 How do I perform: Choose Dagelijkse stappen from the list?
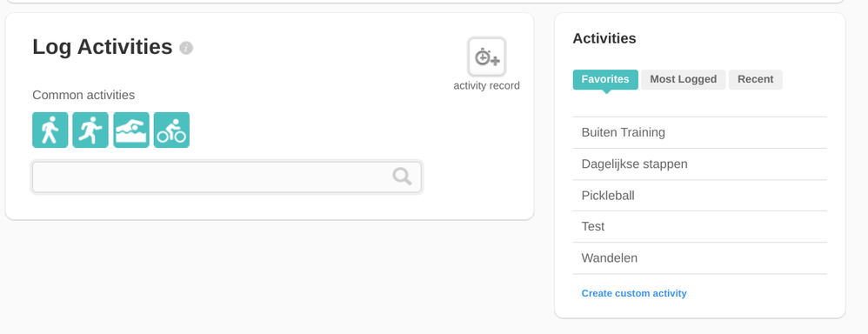(700, 164)
